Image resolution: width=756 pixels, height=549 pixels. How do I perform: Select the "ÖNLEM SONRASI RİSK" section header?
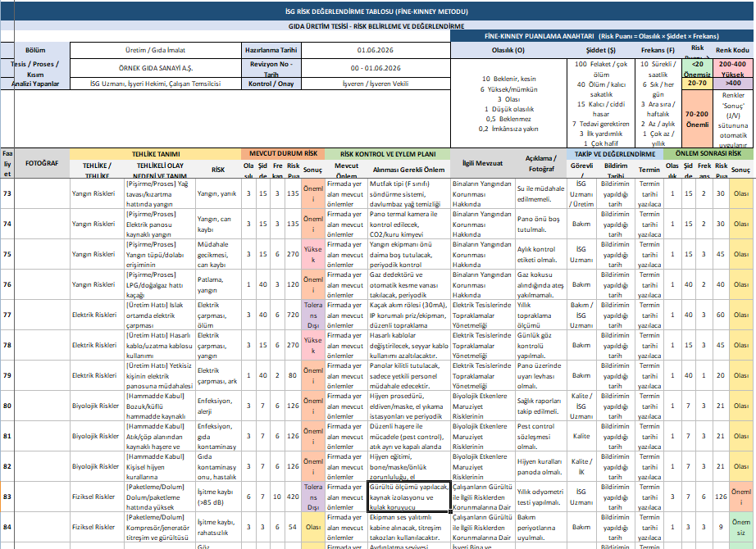pyautogui.click(x=708, y=154)
